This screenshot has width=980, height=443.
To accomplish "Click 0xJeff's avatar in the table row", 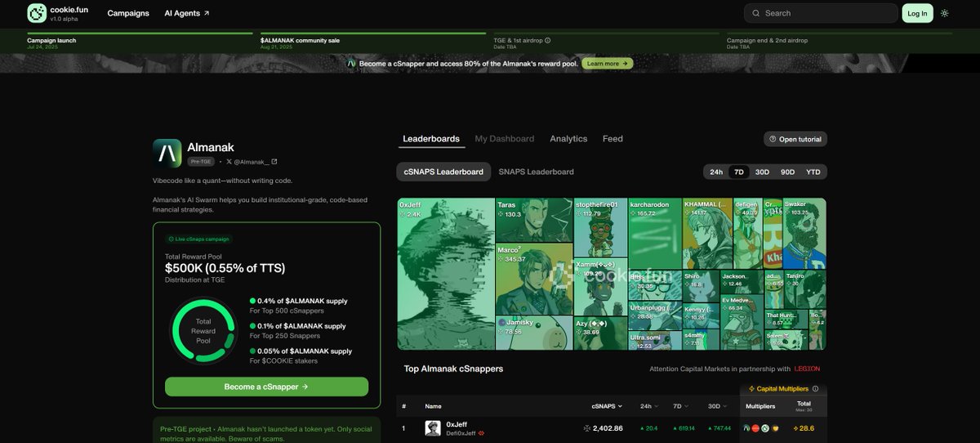I will (x=433, y=428).
